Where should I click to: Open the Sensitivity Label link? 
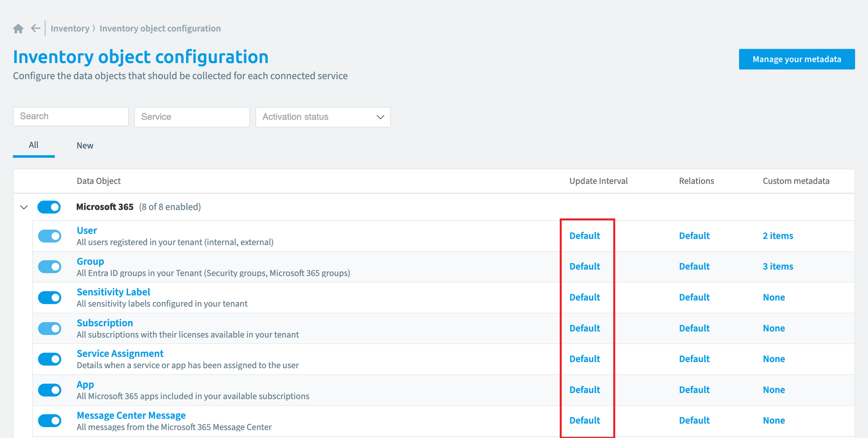point(113,292)
